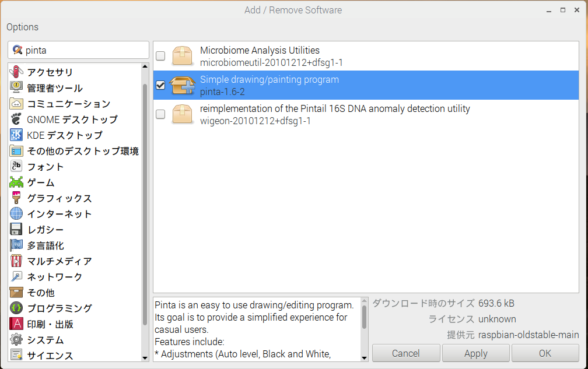Click the システム category label
Image resolution: width=588 pixels, height=369 pixels.
tap(45, 340)
